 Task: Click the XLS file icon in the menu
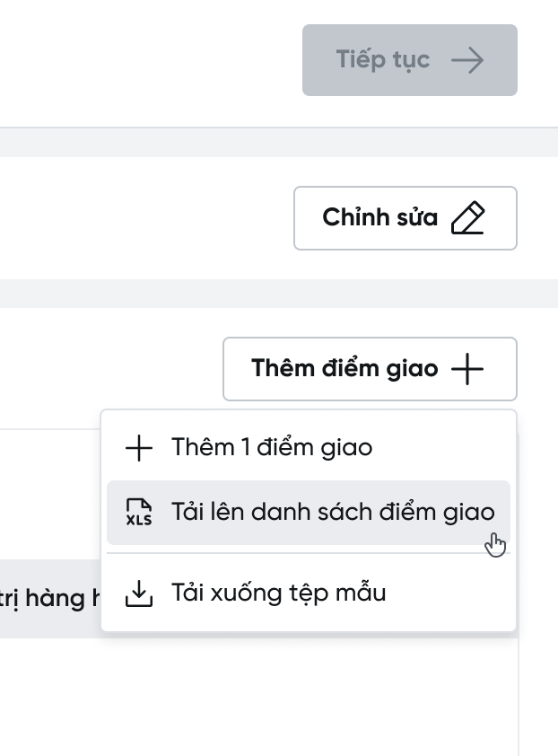pos(138,513)
